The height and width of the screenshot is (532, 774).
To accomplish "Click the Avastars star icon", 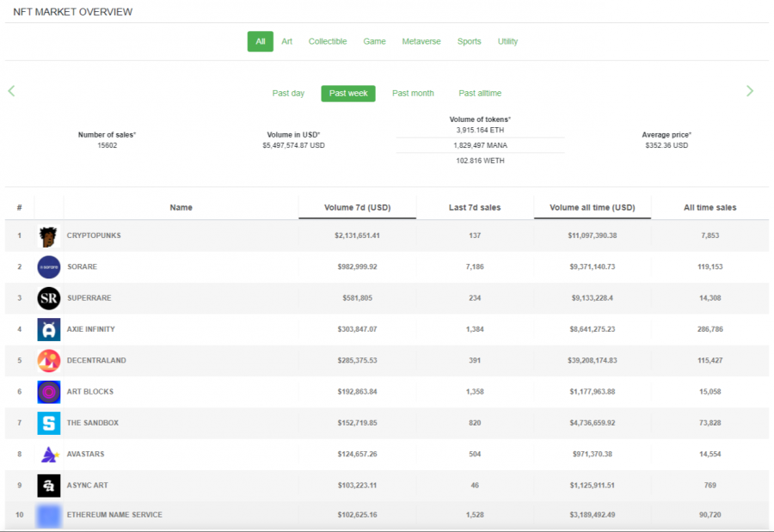I will click(49, 454).
